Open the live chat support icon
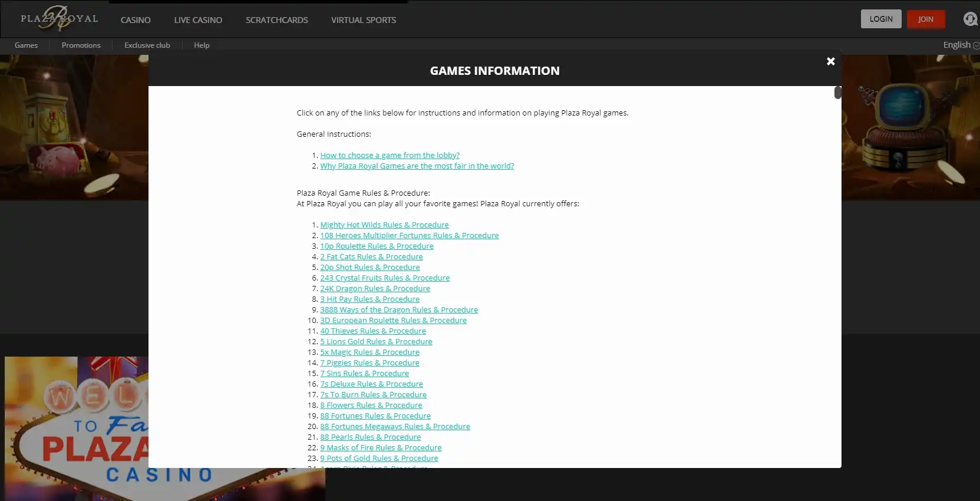Viewport: 980px width, 501px height. click(x=969, y=19)
